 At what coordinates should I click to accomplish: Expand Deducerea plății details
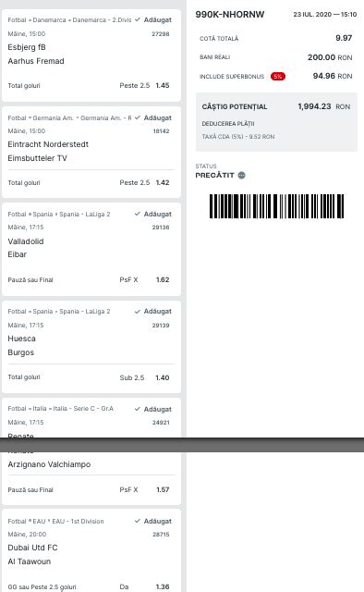pos(228,123)
